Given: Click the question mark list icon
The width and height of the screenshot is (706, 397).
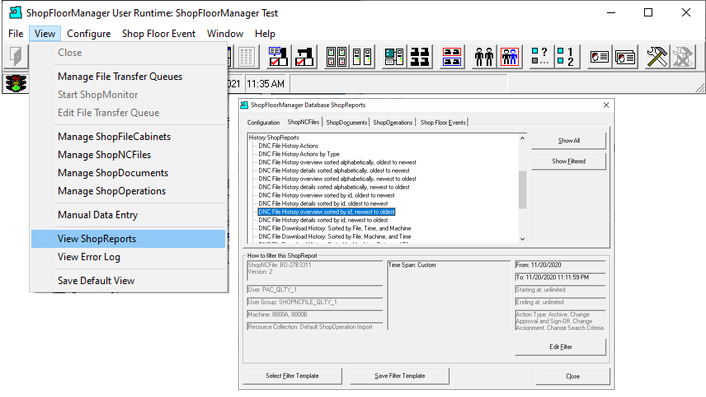Looking at the screenshot, I should (x=541, y=57).
